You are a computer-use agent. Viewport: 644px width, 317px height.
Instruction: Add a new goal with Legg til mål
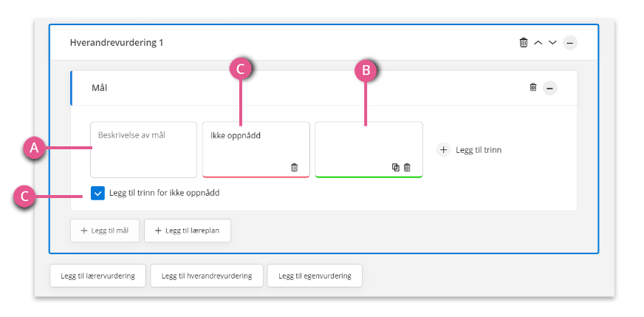coord(105,231)
